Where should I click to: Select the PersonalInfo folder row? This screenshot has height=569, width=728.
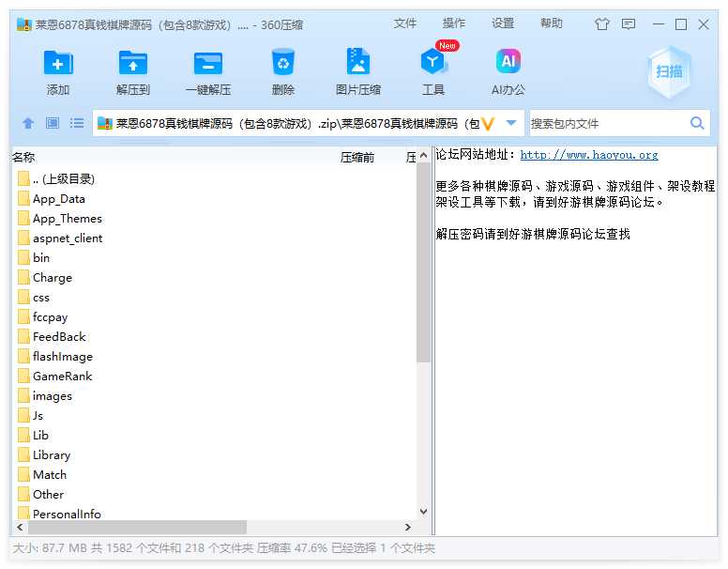coord(216,514)
